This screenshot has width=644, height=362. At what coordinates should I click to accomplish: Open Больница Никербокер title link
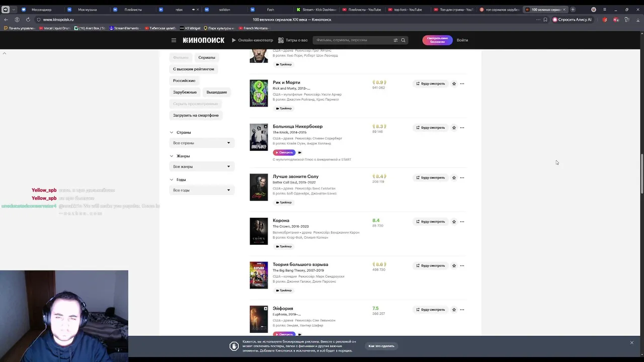coord(298,127)
